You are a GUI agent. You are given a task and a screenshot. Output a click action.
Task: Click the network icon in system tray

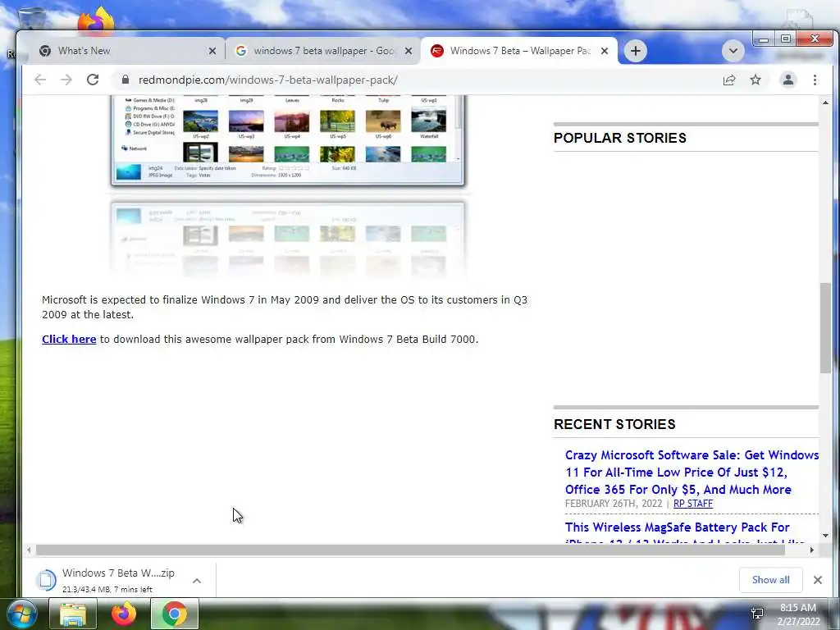click(757, 614)
